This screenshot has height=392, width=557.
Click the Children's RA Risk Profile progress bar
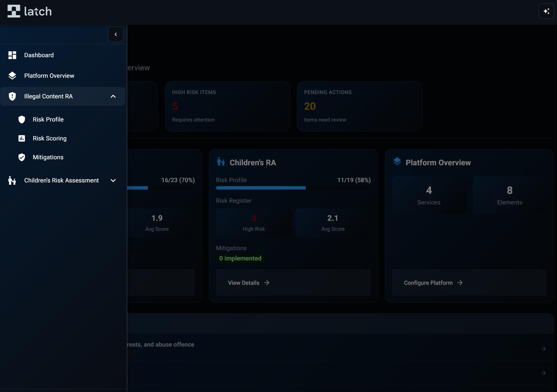(293, 188)
